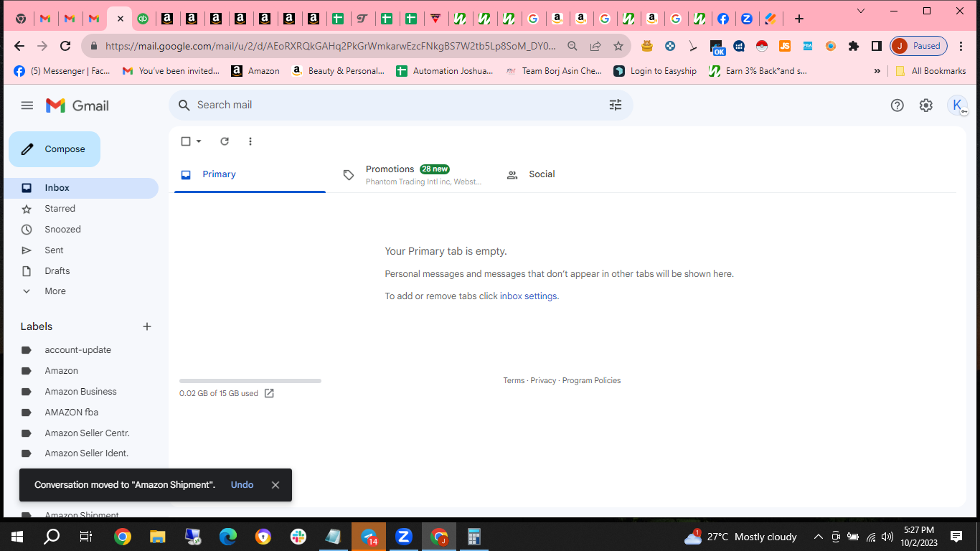Open the Program Policies link

pos(591,381)
